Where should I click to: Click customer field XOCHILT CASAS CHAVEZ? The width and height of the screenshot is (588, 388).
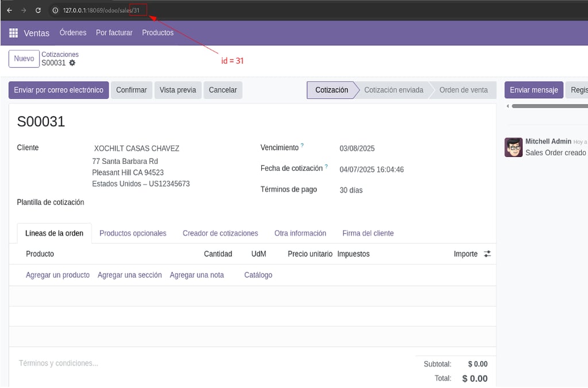[137, 149]
